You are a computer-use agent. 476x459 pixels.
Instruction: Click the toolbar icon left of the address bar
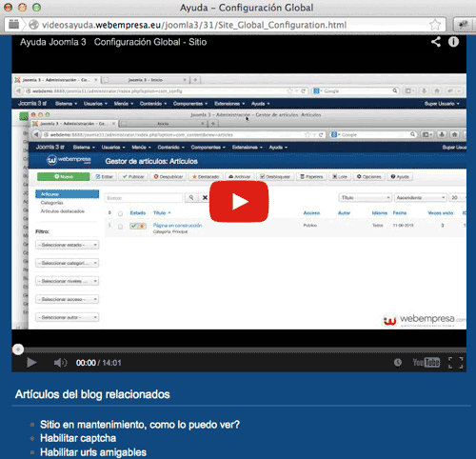pyautogui.click(x=13, y=25)
